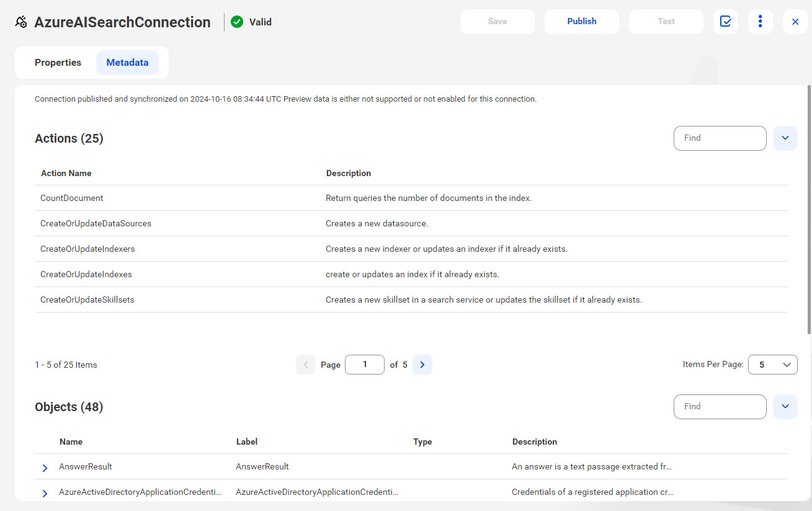Click the Save button
Viewport: 812px width, 511px height.
pos(497,22)
